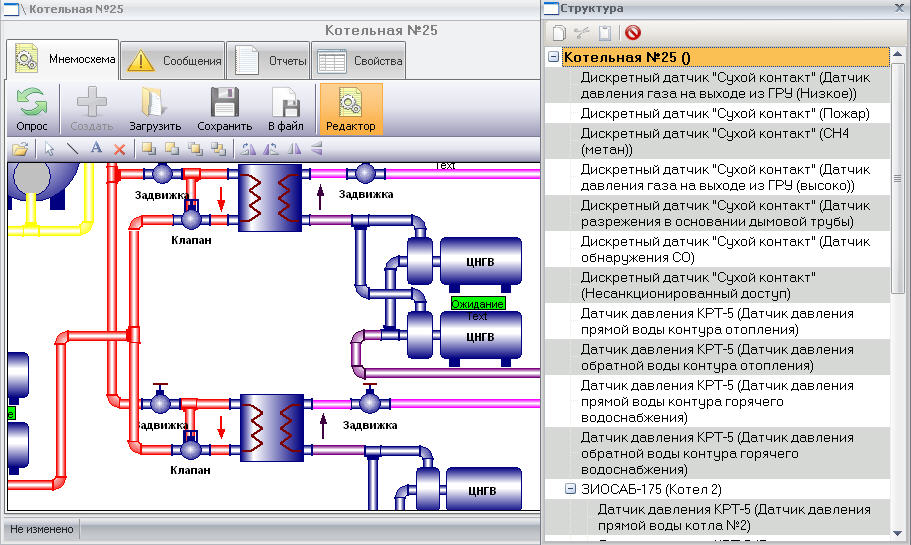Click the flip horizontal icon
The height and width of the screenshot is (545, 911).
coord(295,149)
